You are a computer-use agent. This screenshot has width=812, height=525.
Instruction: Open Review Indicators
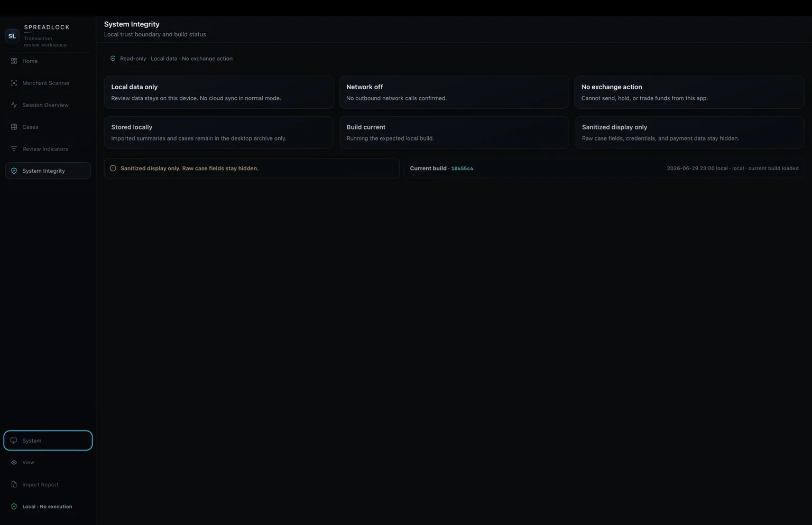(48, 149)
